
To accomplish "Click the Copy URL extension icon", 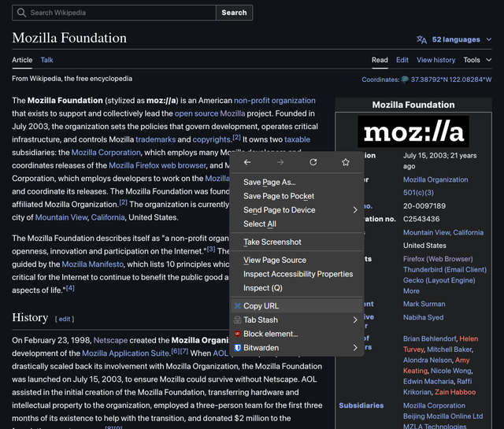I will click(x=238, y=306).
